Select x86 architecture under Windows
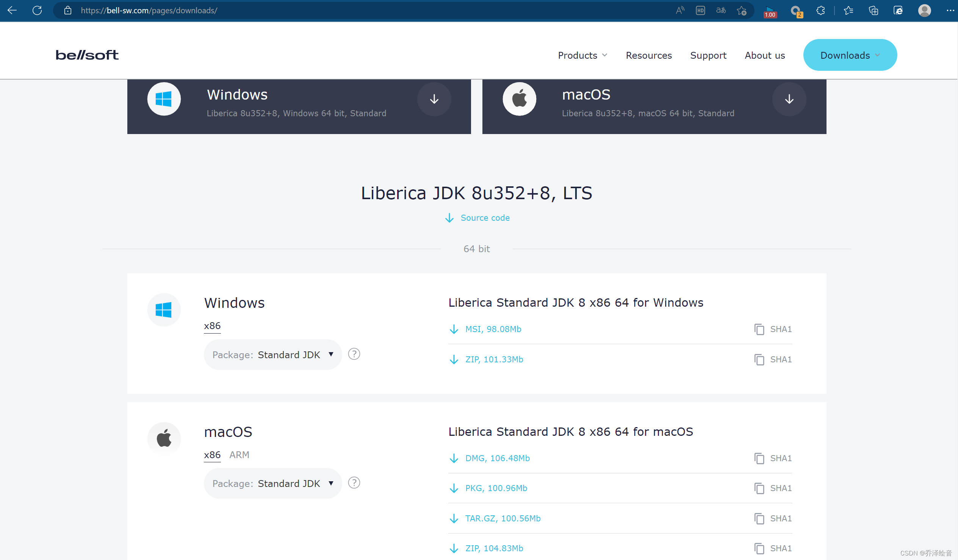This screenshot has height=560, width=958. coord(212,326)
